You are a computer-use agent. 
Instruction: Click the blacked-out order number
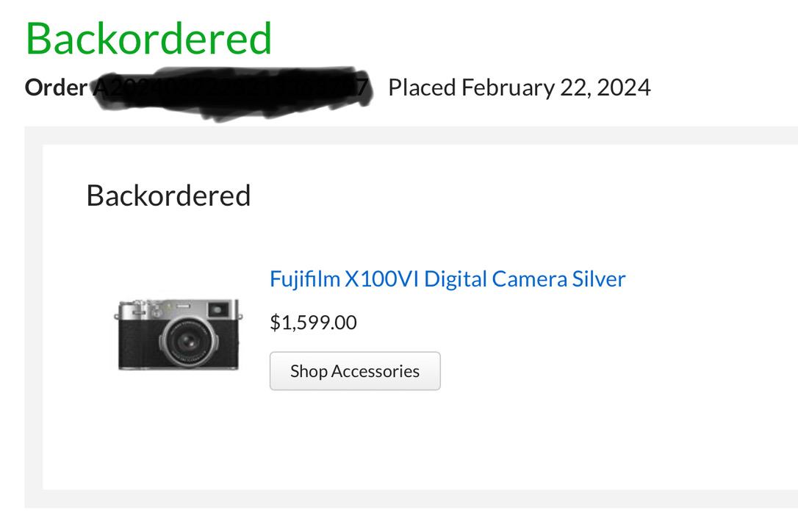(x=232, y=92)
